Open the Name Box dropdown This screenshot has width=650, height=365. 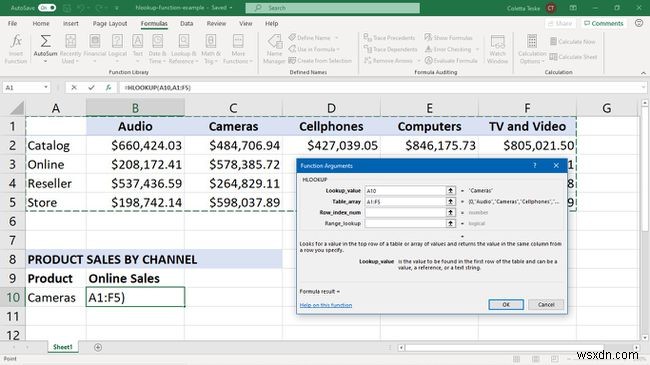pyautogui.click(x=46, y=88)
